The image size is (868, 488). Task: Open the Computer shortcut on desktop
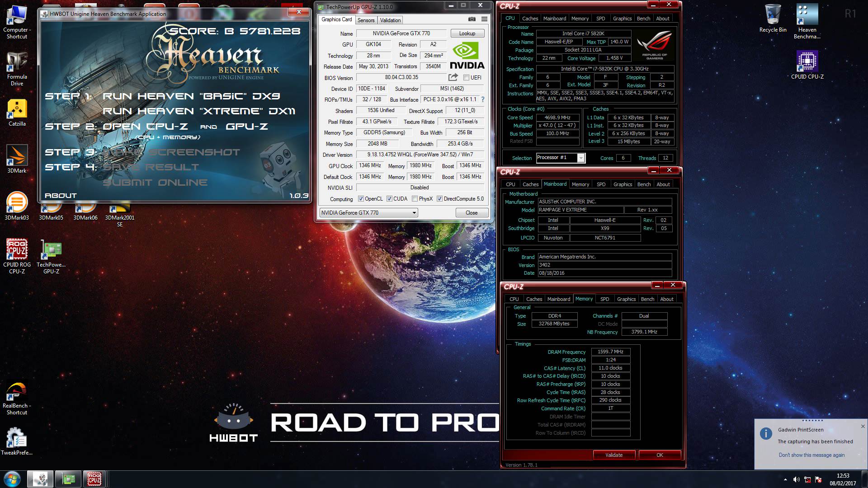click(x=17, y=22)
